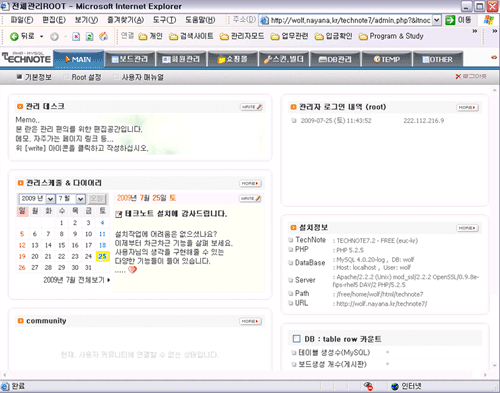The image size is (500, 393).
Task: Click the Windows flag logo in the menu bar
Action: (x=489, y=20)
